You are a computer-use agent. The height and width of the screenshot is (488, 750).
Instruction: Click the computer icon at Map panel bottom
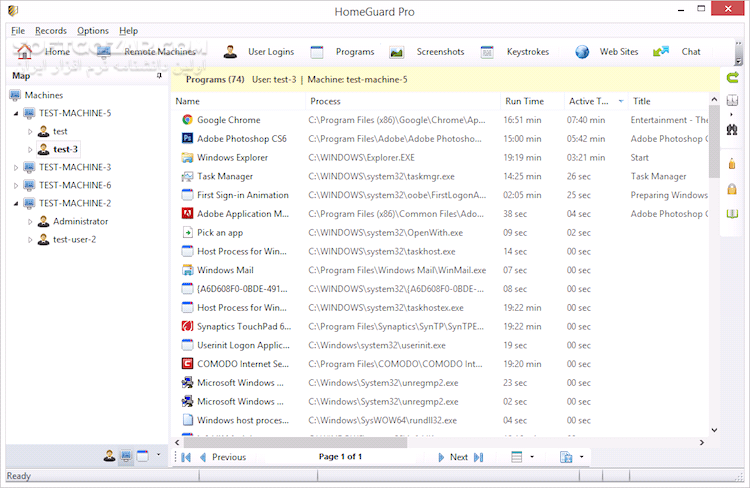coord(126,456)
